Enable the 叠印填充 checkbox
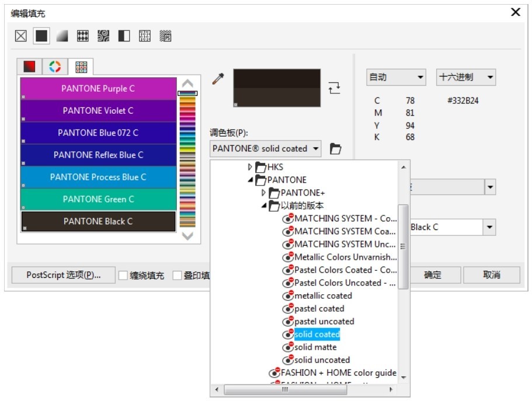 click(177, 275)
